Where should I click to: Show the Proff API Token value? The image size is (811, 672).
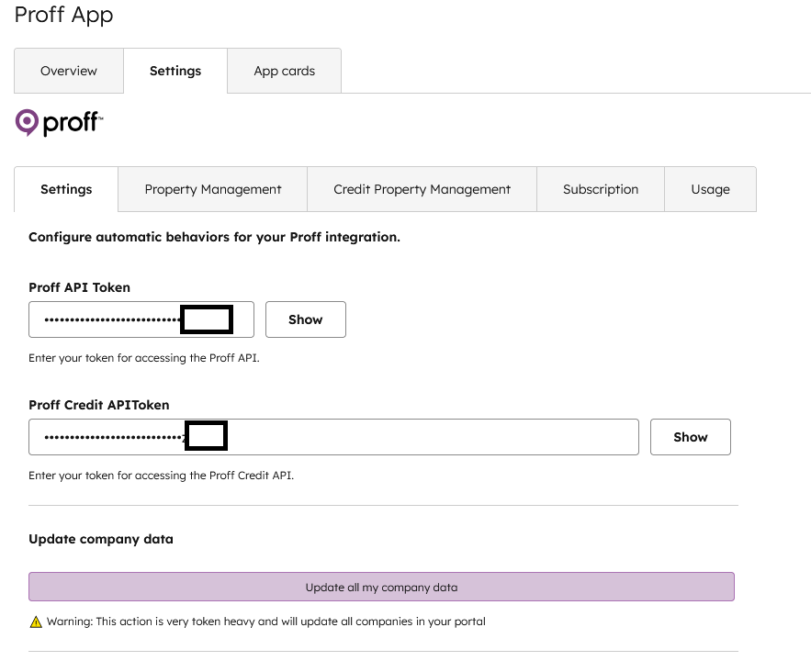coord(306,319)
